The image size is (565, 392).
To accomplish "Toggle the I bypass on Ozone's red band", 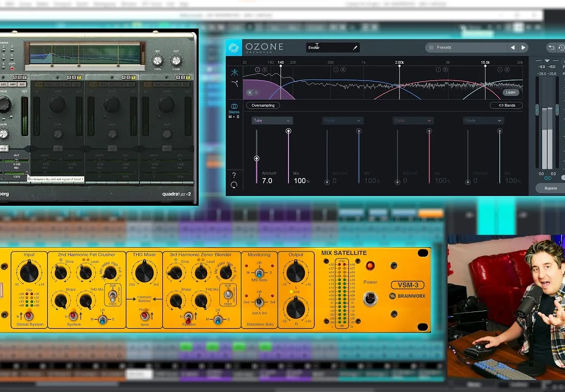I will click(x=438, y=70).
